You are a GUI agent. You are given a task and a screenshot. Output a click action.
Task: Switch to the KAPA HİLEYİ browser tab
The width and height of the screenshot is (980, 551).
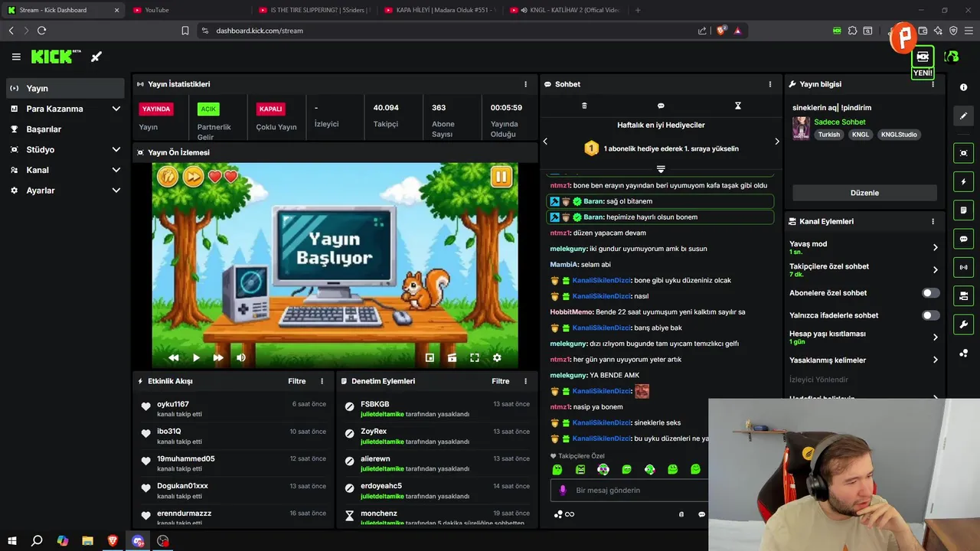click(x=439, y=10)
